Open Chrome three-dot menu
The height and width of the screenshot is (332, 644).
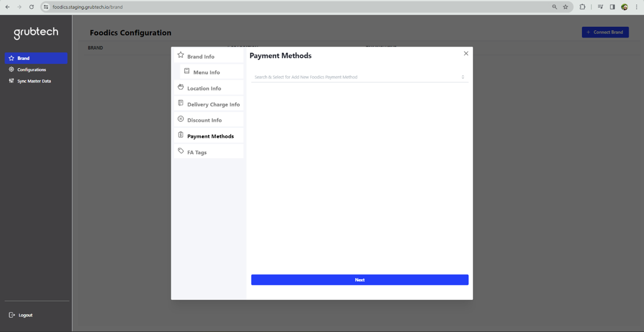[x=636, y=7]
